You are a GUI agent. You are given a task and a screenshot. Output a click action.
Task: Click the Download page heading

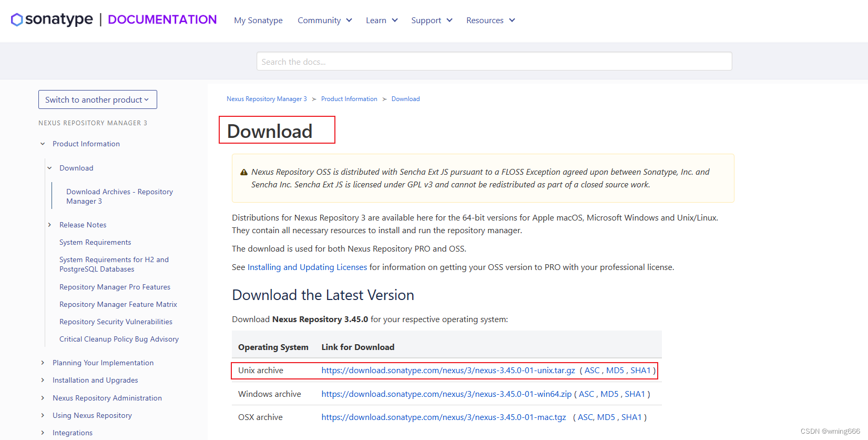click(x=270, y=131)
